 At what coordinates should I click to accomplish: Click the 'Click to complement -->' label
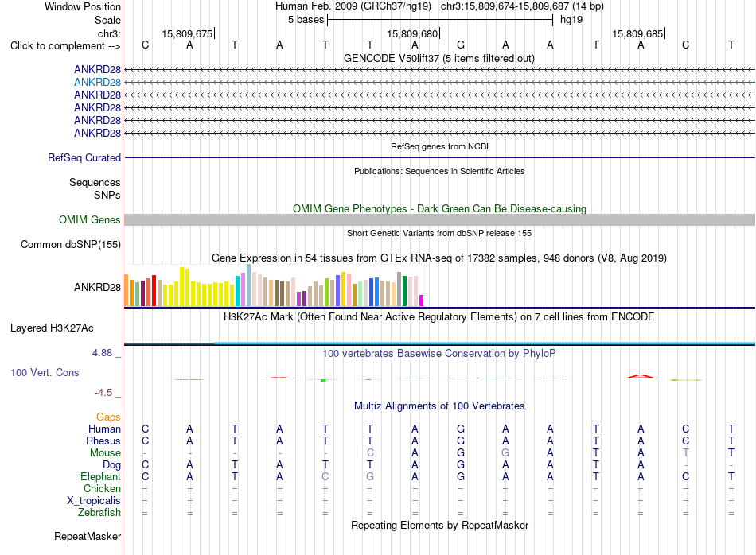(65, 46)
